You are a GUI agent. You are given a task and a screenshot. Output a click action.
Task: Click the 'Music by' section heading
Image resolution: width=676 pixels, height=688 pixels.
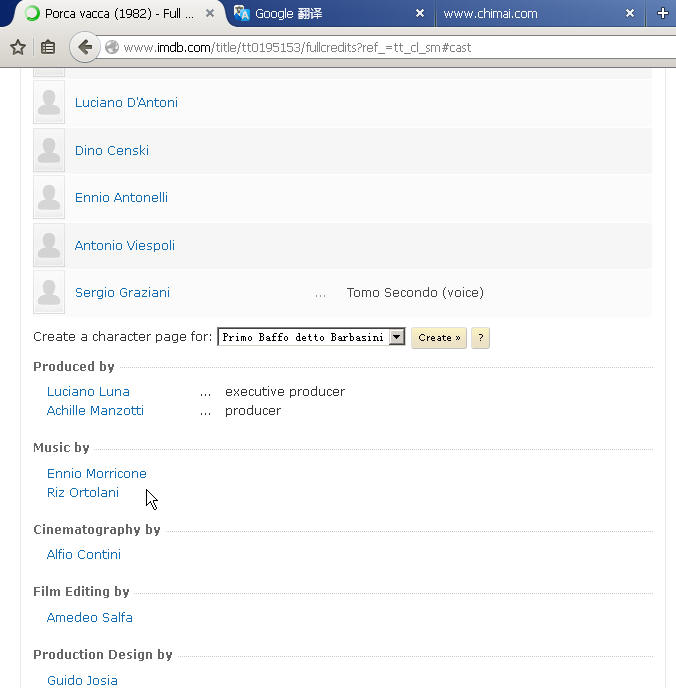pos(61,448)
